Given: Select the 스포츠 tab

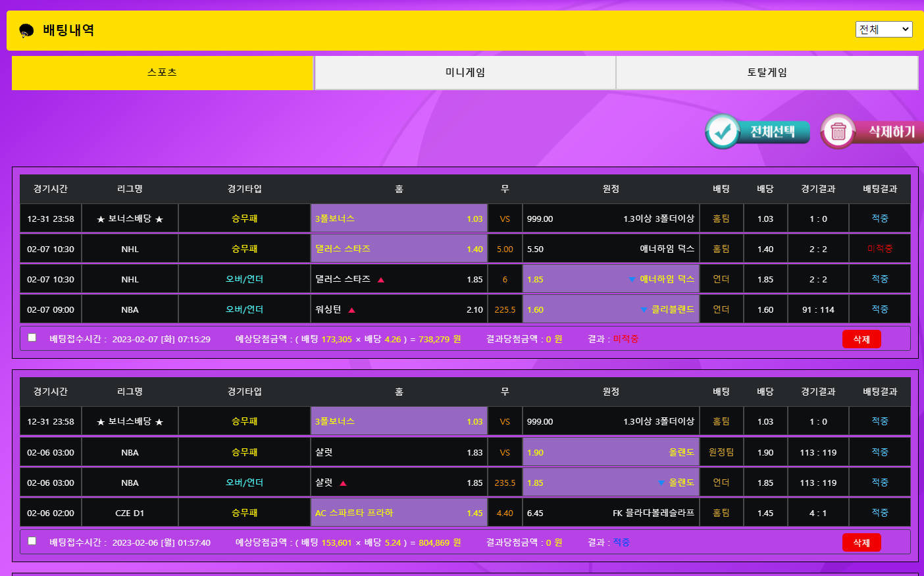Looking at the screenshot, I should [x=163, y=72].
